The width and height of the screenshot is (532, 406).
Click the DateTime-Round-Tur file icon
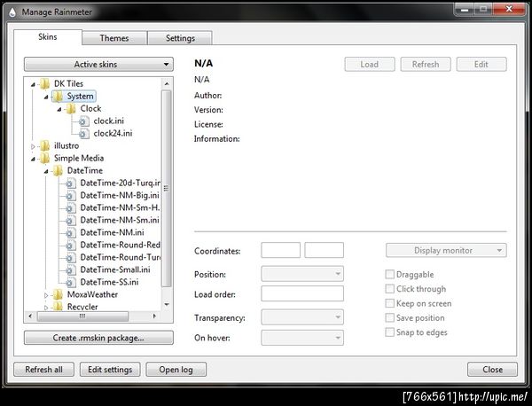[x=71, y=257]
